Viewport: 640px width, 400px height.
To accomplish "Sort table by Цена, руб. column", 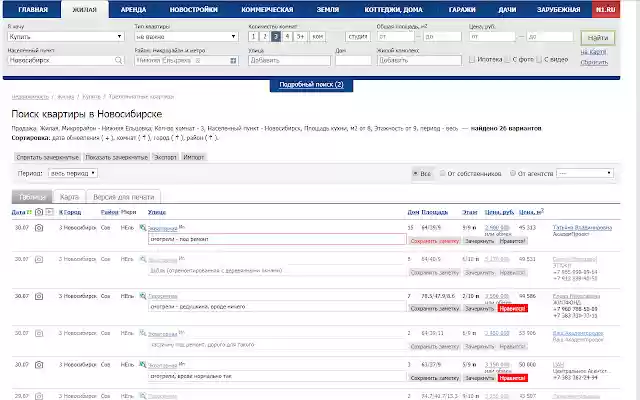I will pyautogui.click(x=499, y=212).
